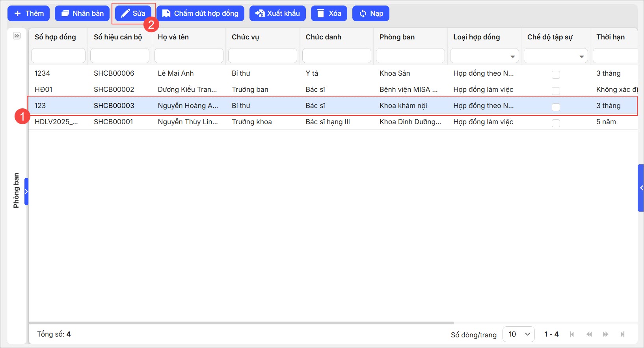Click the Khoa khám nội department cell
The height and width of the screenshot is (348, 644).
point(403,106)
